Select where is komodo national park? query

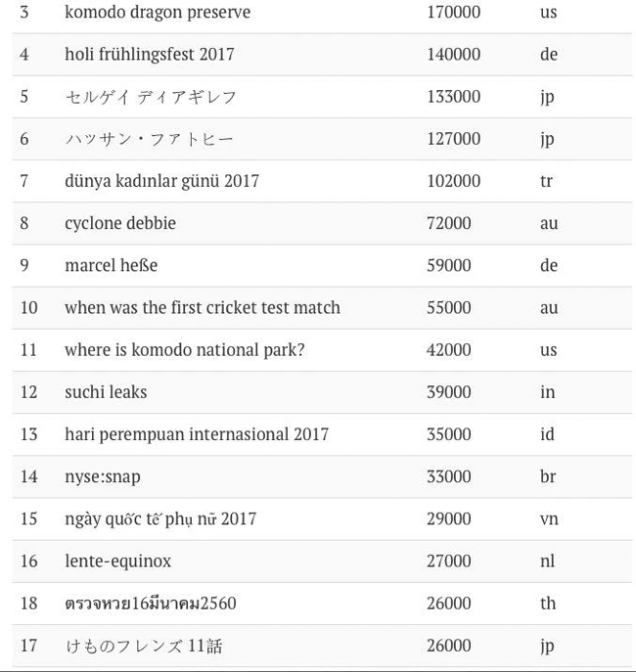[x=185, y=350]
